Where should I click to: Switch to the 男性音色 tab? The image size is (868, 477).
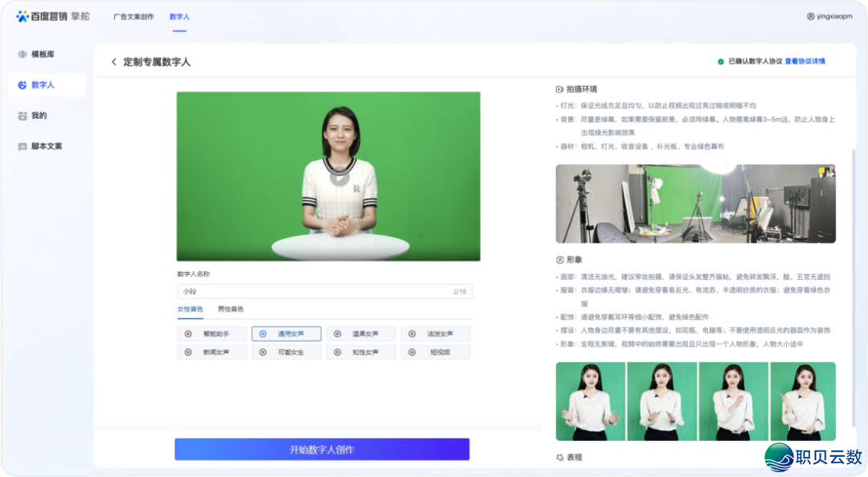tap(232, 309)
